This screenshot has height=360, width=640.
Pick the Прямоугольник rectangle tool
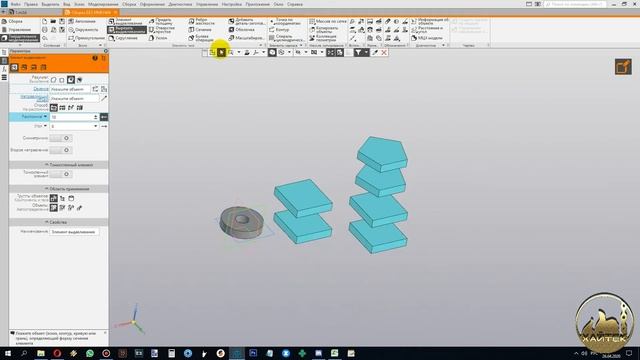[87, 38]
